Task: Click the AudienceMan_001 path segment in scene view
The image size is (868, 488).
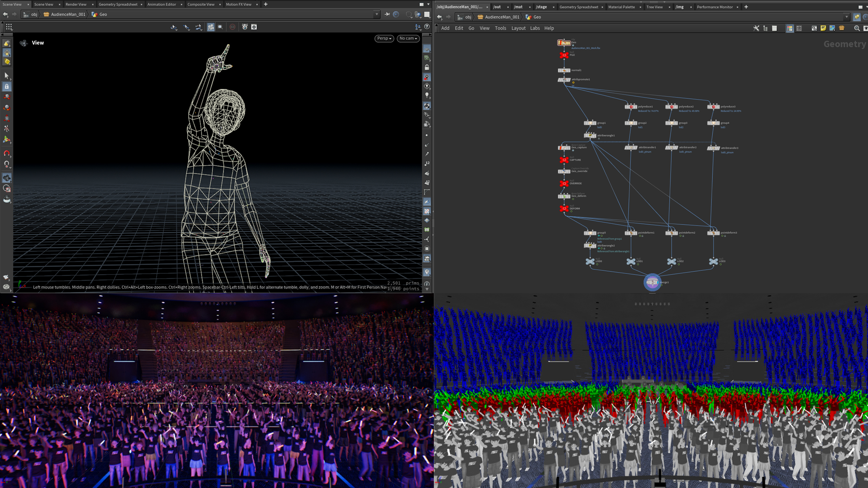Action: tap(68, 14)
